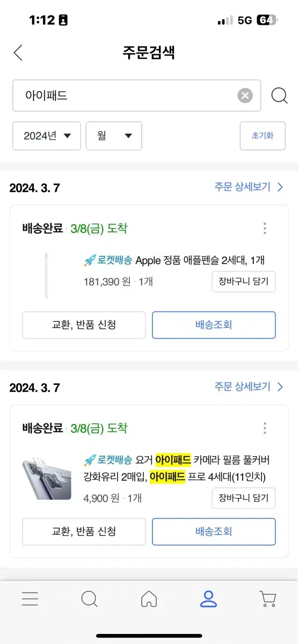Open second 주문 상세보기 order details link

coord(249,386)
